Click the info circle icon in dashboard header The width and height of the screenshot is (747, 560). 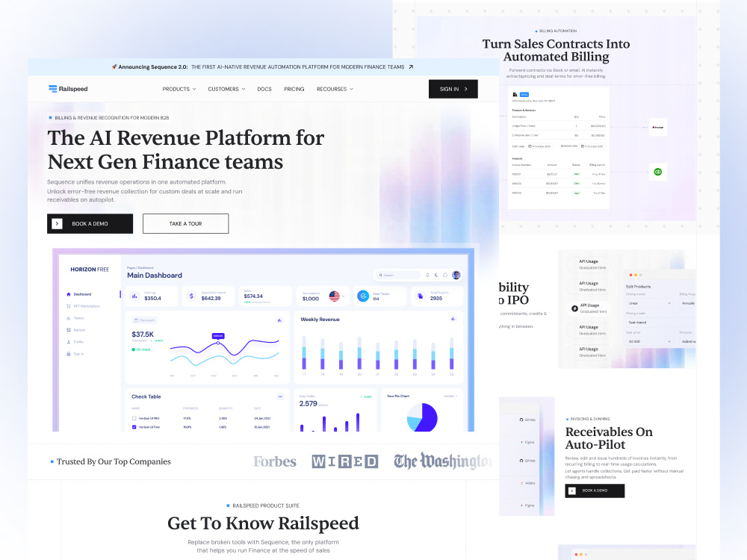[445, 276]
